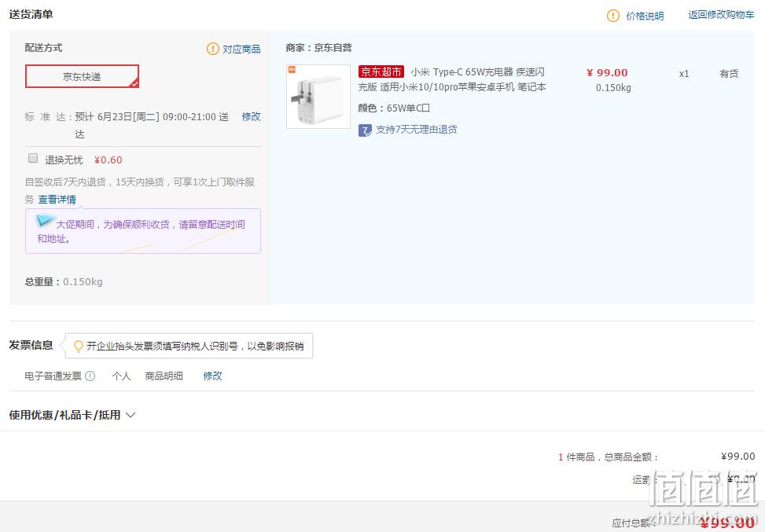This screenshot has width=765, height=532.
Task: Click the 0.150kg weight under item price
Action: coord(613,88)
